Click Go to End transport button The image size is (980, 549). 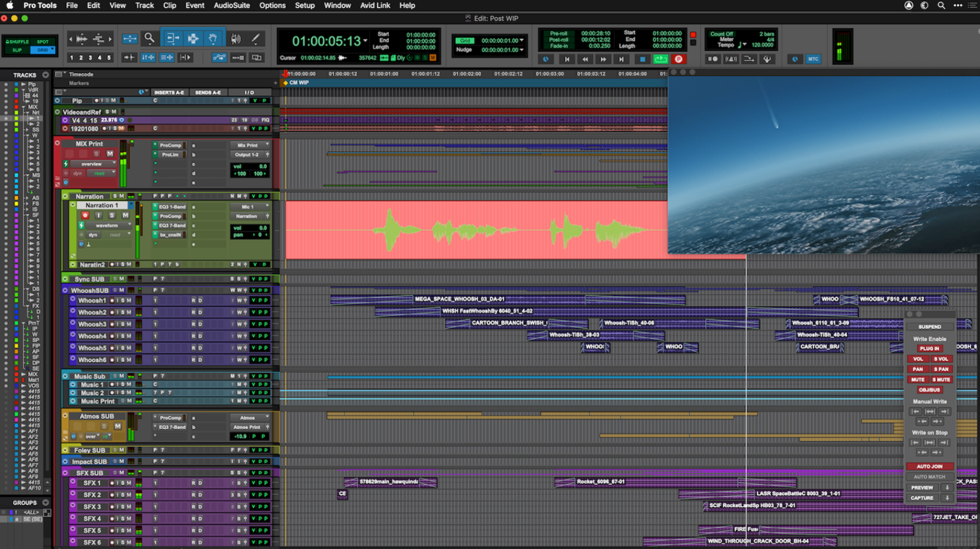622,59
